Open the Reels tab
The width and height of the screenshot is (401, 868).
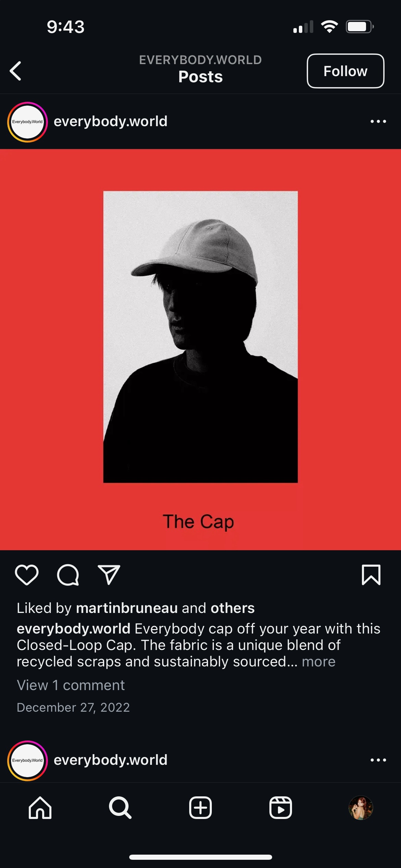[x=281, y=808]
